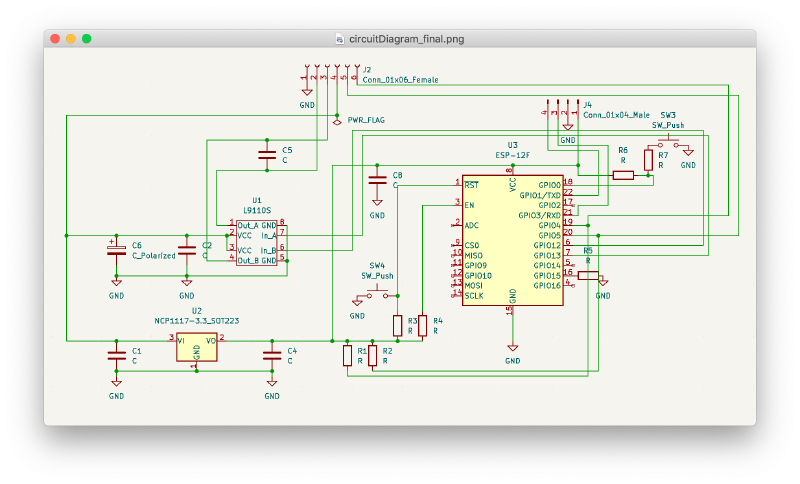This screenshot has height=484, width=800.
Task: Click the PWR_FLAG label
Action: (x=365, y=120)
